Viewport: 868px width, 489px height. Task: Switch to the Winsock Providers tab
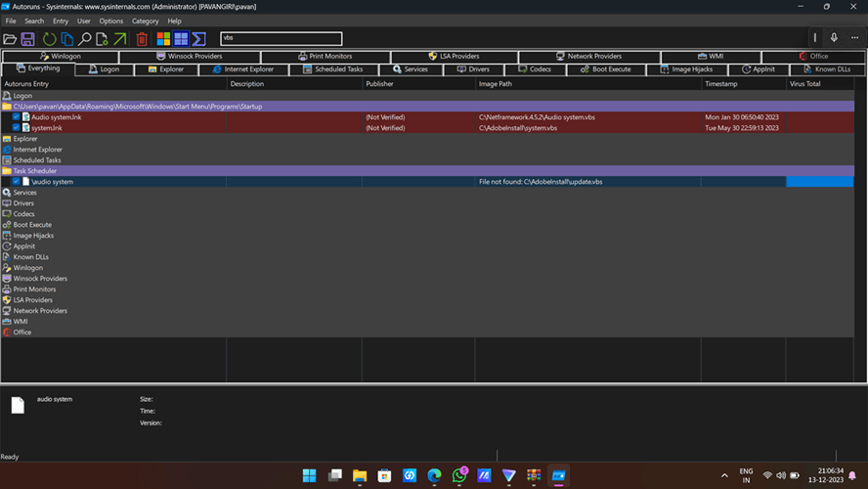point(190,56)
